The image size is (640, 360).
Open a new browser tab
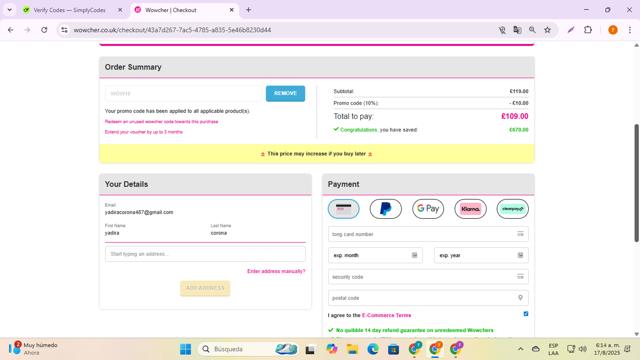[248, 10]
